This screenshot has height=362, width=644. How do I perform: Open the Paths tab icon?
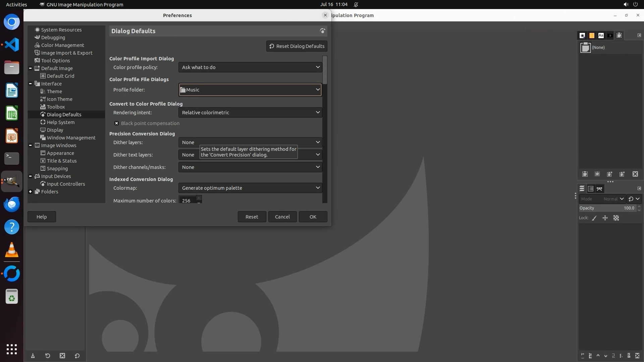600,189
